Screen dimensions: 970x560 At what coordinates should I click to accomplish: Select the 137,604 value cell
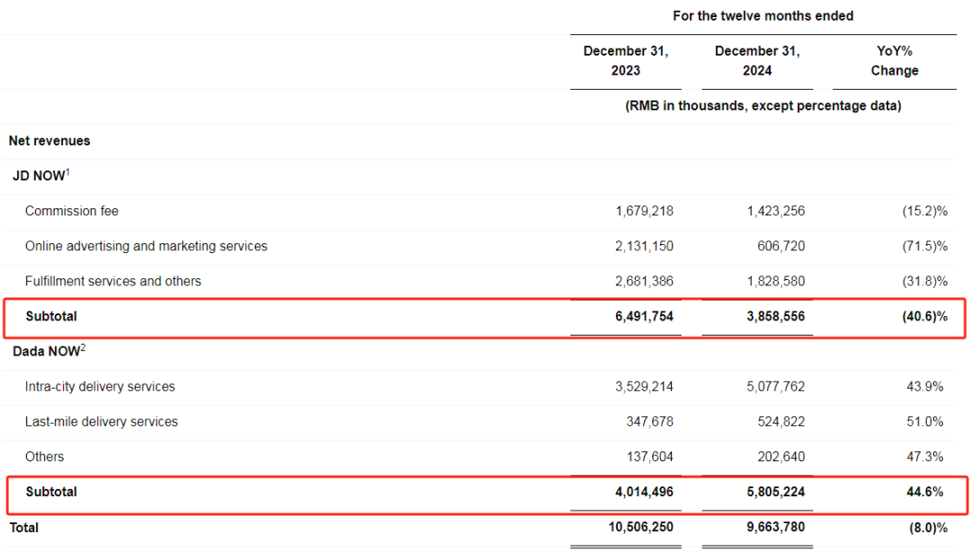coord(649,457)
